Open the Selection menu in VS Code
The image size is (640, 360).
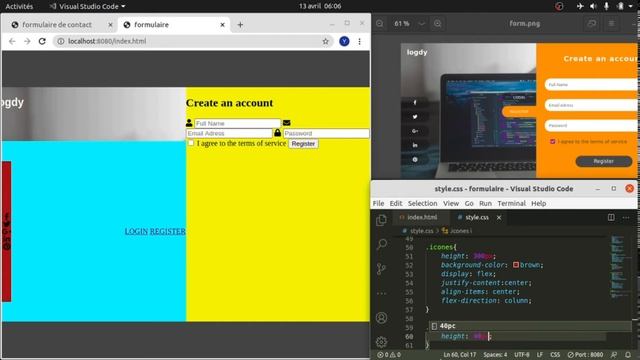(422, 203)
